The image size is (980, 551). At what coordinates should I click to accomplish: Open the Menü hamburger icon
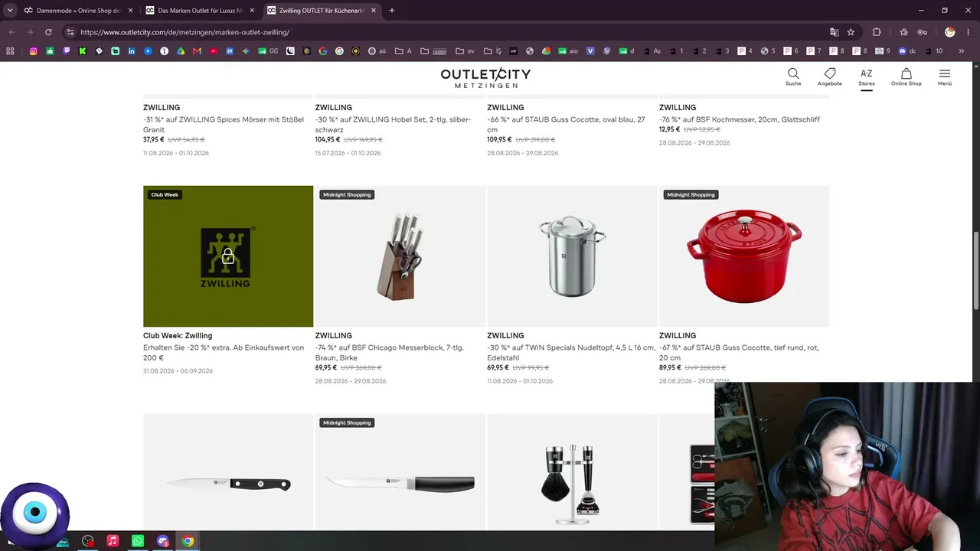(x=945, y=77)
